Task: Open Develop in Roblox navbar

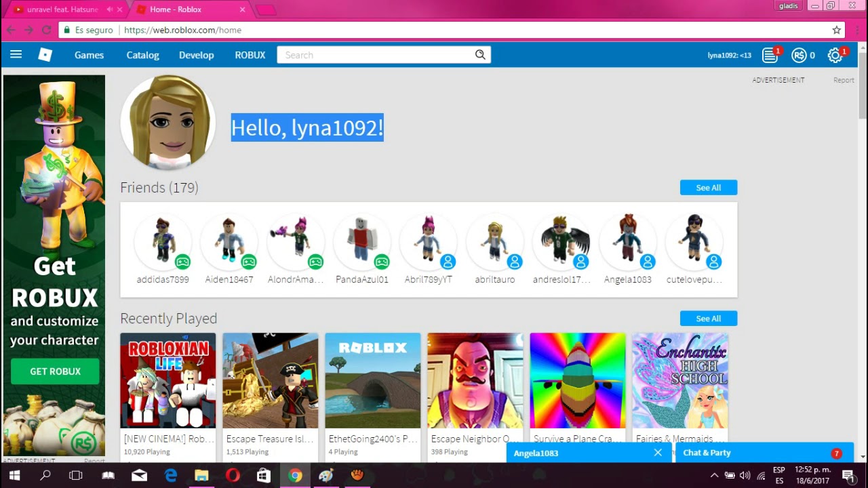Action: pyautogui.click(x=196, y=55)
